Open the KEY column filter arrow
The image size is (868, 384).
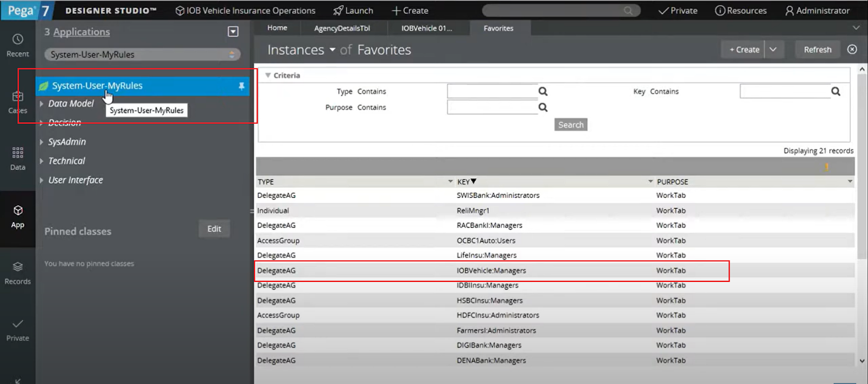650,181
